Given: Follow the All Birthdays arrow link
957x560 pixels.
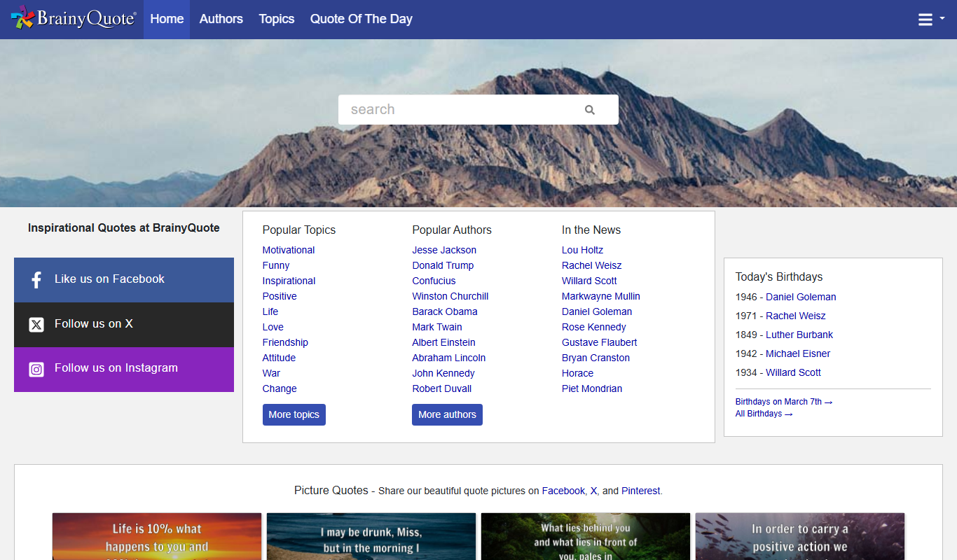Looking at the screenshot, I should coord(764,414).
